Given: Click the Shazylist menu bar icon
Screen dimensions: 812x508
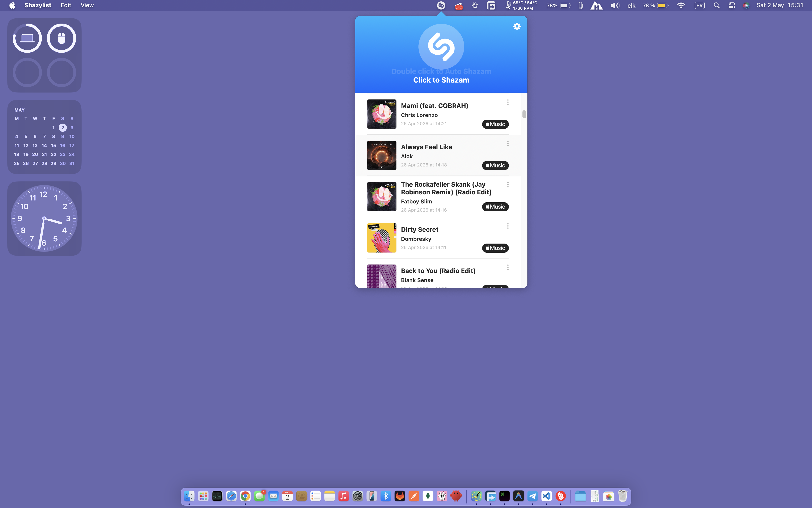Looking at the screenshot, I should point(441,5).
